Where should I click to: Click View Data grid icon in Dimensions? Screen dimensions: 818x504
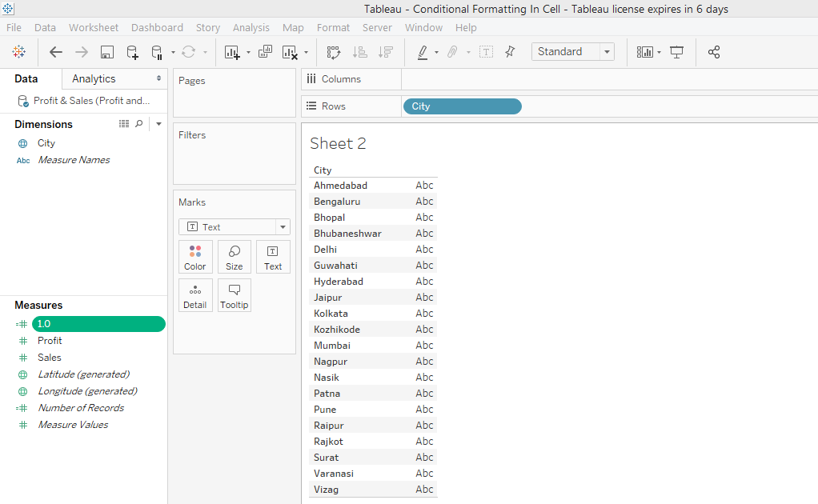tap(124, 124)
